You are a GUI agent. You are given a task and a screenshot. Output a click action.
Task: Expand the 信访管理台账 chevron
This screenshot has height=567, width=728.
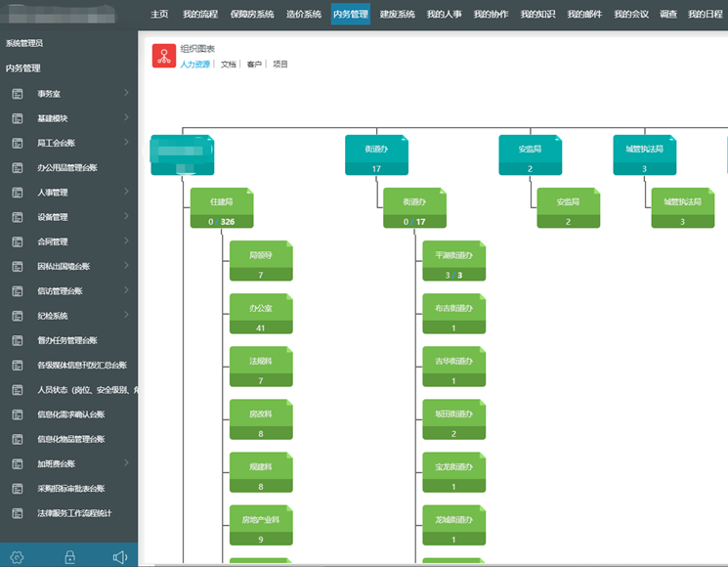pos(126,291)
